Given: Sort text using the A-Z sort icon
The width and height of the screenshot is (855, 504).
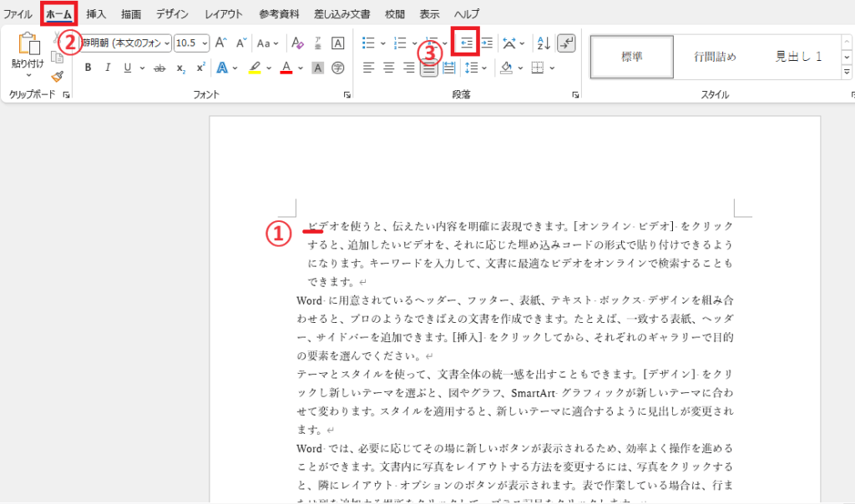Looking at the screenshot, I should (x=544, y=43).
